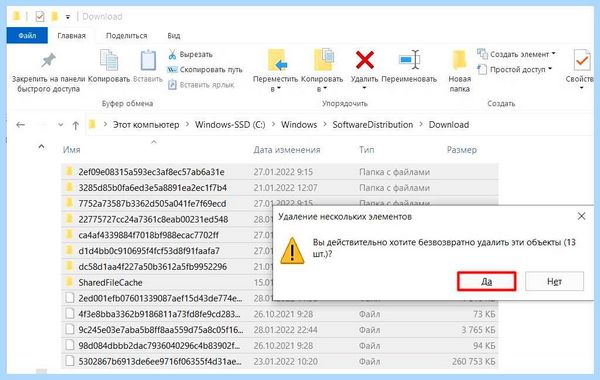Select file 98d084dbbb2dac7936040296c4b83902f

159,345
